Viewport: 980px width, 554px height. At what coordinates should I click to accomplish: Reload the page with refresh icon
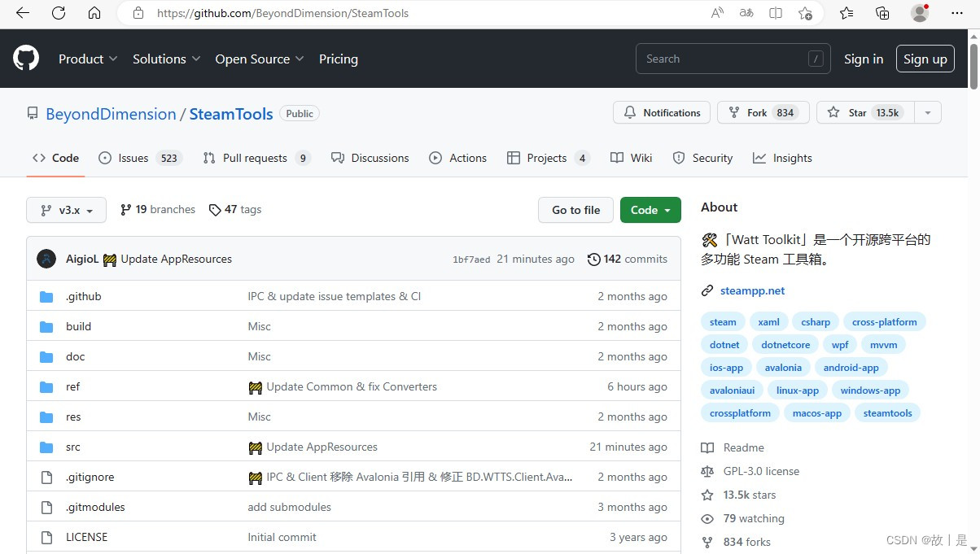pyautogui.click(x=59, y=13)
